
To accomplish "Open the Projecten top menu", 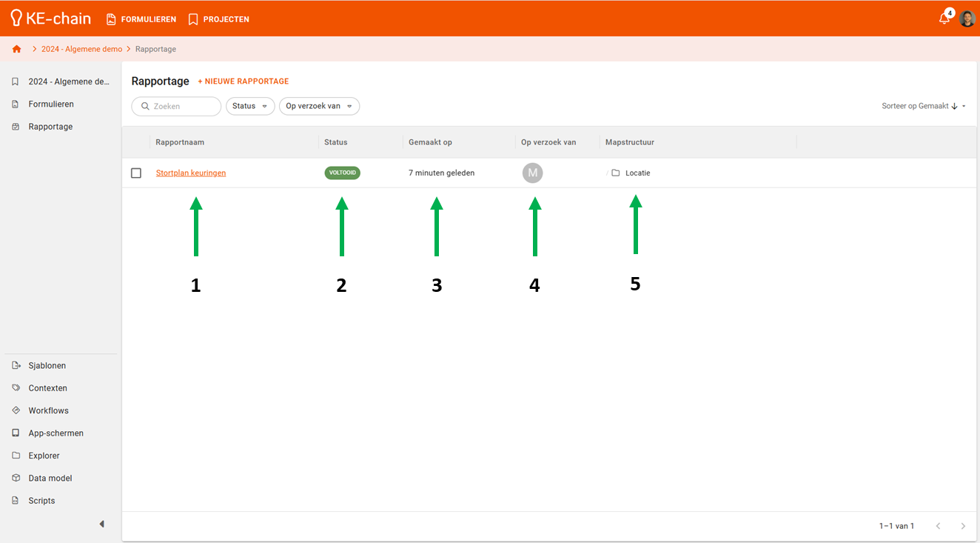I will [219, 19].
